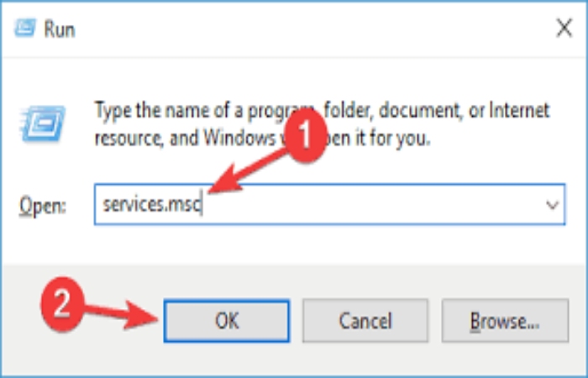Confirm the command with the OK button
Viewport: 588px width, 378px height.
coord(227,321)
